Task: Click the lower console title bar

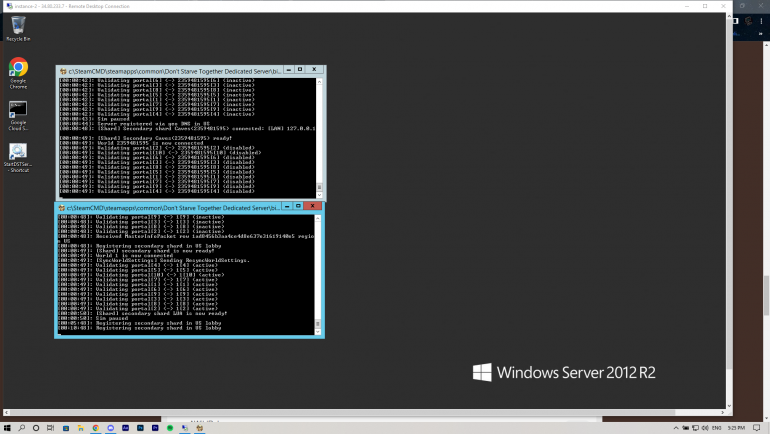Action: coord(173,208)
